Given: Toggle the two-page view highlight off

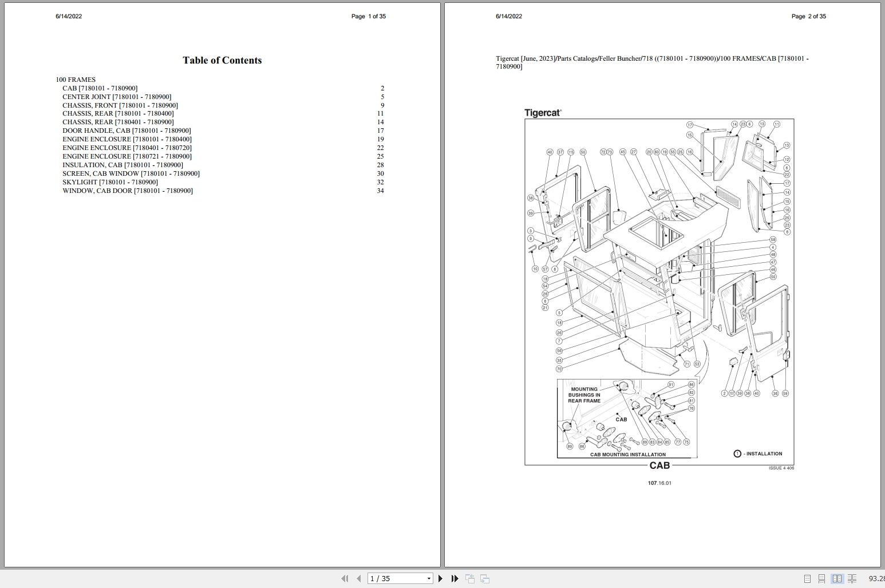Looking at the screenshot, I should (x=837, y=579).
